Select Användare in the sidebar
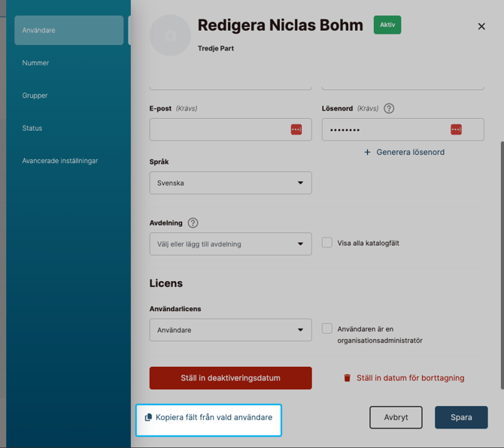The width and height of the screenshot is (504, 448). click(x=68, y=30)
